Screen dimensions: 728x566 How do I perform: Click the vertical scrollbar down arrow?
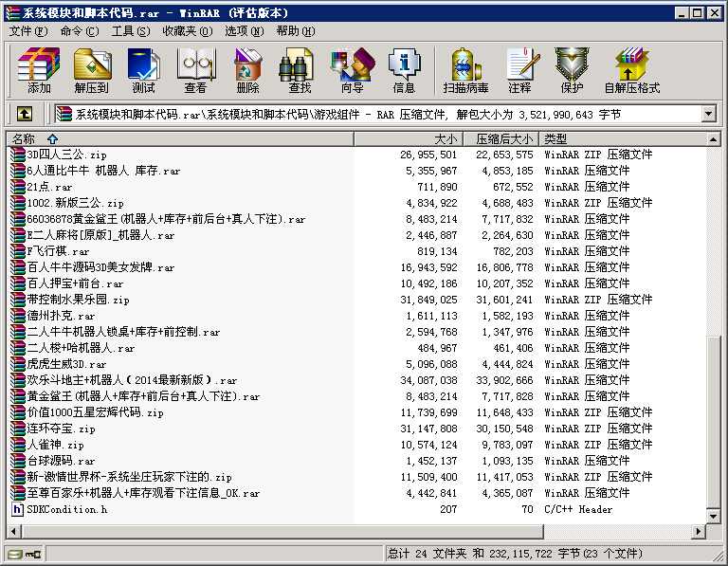point(713,516)
